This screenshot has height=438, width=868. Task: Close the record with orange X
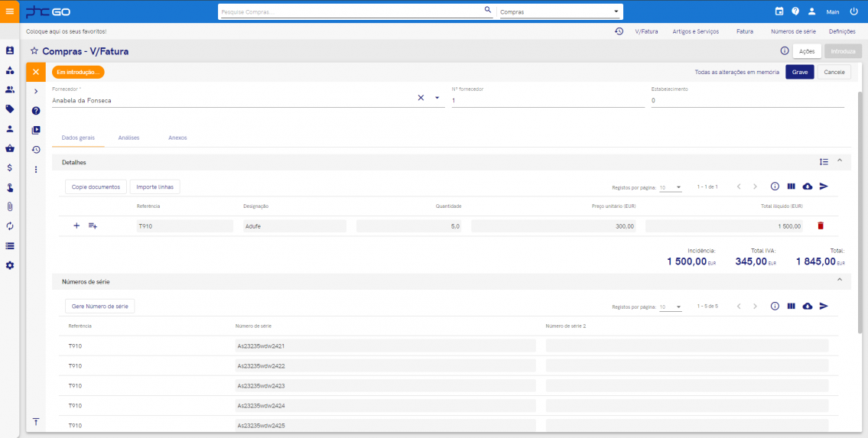36,72
